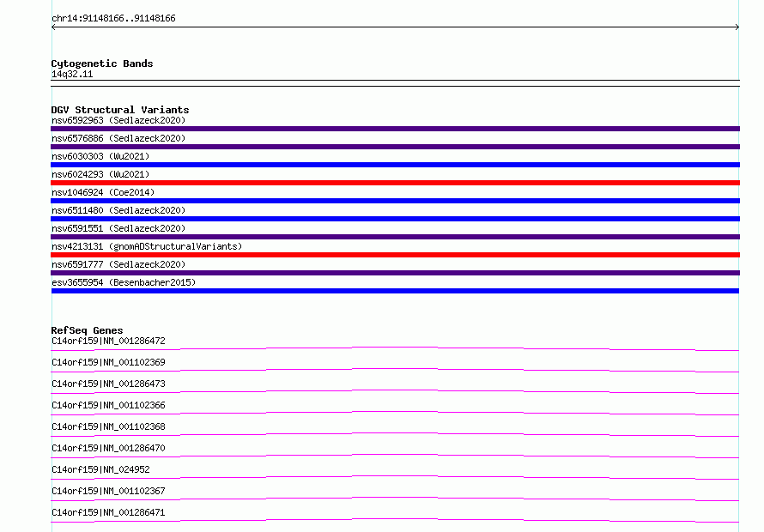This screenshot has height=532, width=764.
Task: Open variant nsv6024293 (Wu2021) label
Action: 100,174
